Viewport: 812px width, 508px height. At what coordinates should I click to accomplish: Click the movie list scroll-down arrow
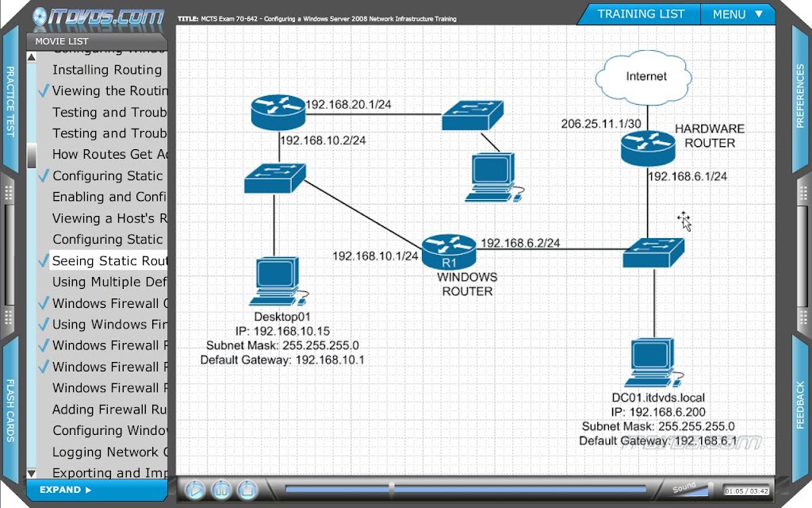click(x=32, y=473)
